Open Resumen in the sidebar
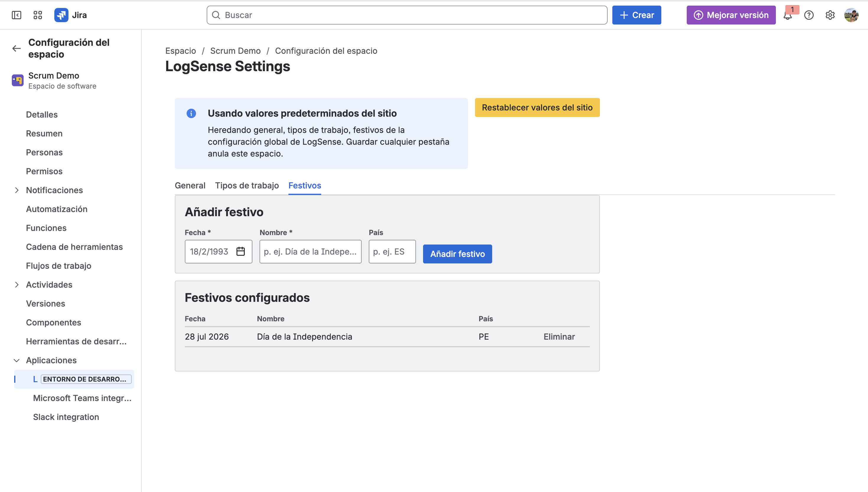The image size is (868, 492). click(44, 133)
